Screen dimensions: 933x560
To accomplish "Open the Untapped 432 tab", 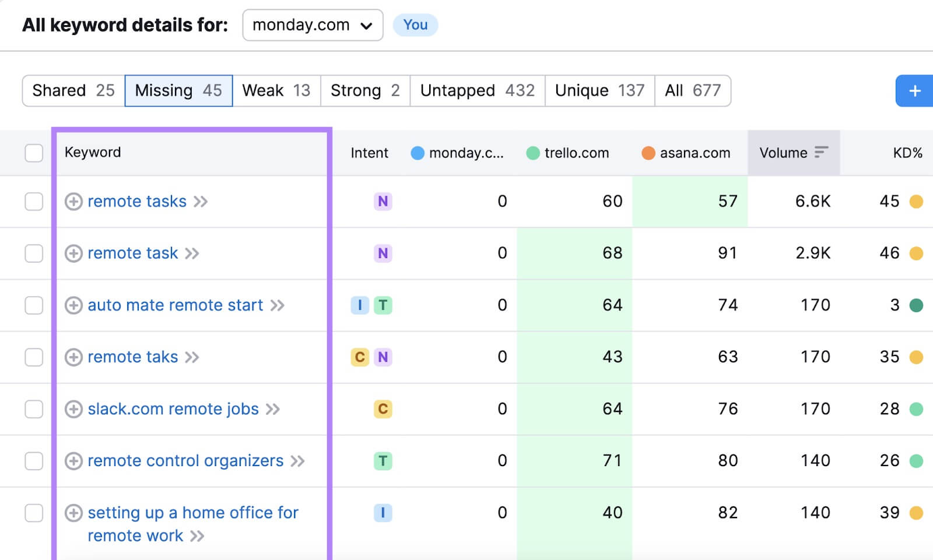I will click(x=478, y=90).
